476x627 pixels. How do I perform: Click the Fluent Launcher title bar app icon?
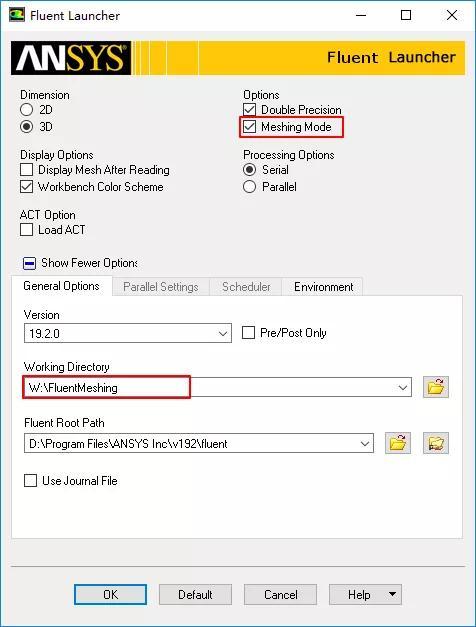click(17, 15)
